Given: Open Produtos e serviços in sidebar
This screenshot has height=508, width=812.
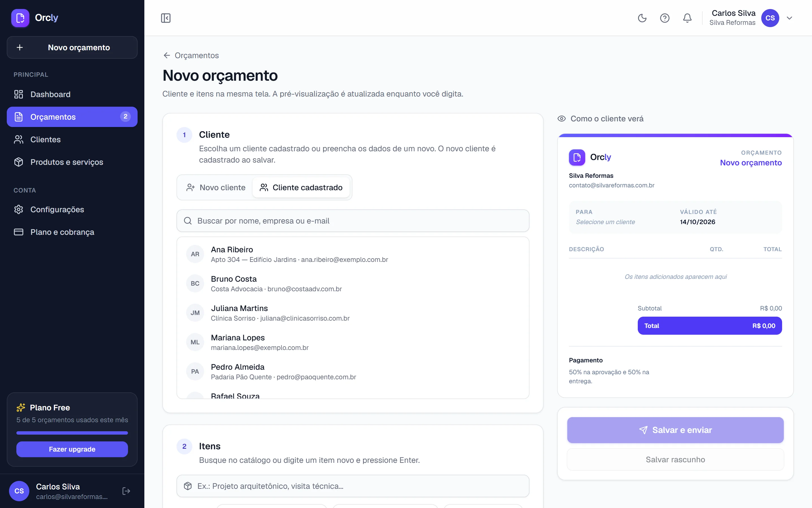Looking at the screenshot, I should tap(72, 162).
